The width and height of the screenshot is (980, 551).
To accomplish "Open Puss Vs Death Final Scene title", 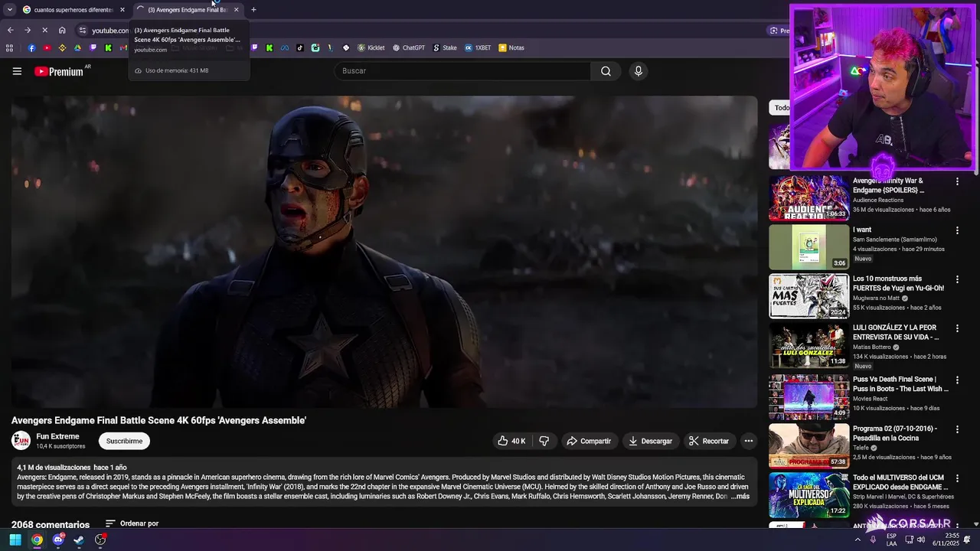I will tap(900, 384).
